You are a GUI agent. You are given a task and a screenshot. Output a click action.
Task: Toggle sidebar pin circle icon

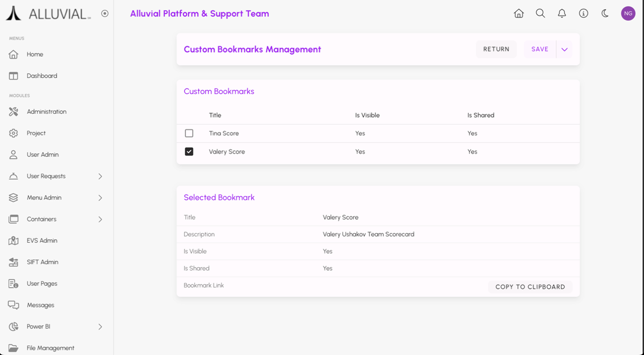click(x=105, y=14)
